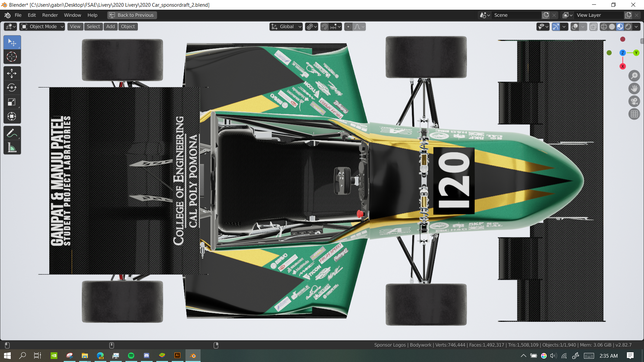Click the Z axis on navigation gizmo
Image resolution: width=644 pixels, height=362 pixels.
point(623,53)
